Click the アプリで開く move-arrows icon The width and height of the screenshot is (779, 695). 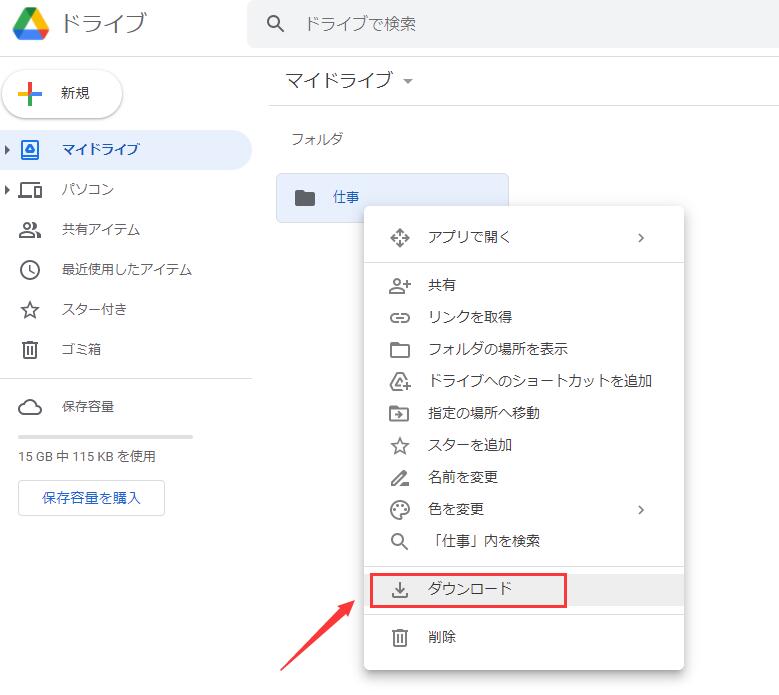[400, 238]
